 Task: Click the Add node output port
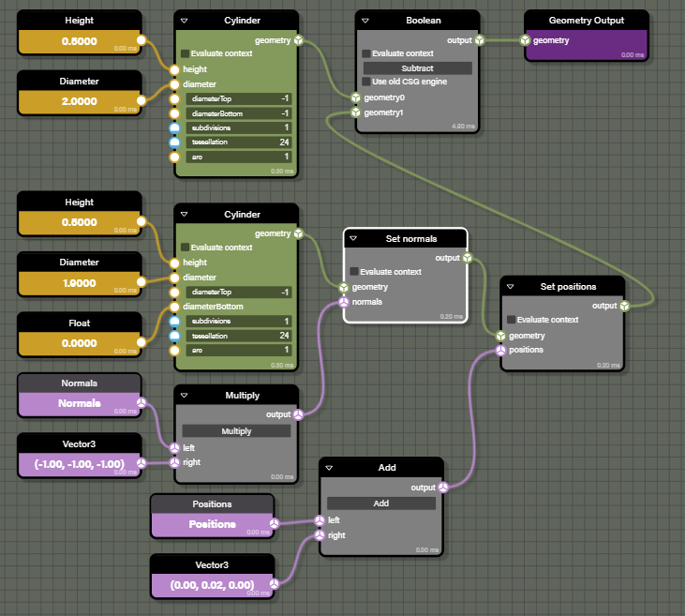[443, 487]
